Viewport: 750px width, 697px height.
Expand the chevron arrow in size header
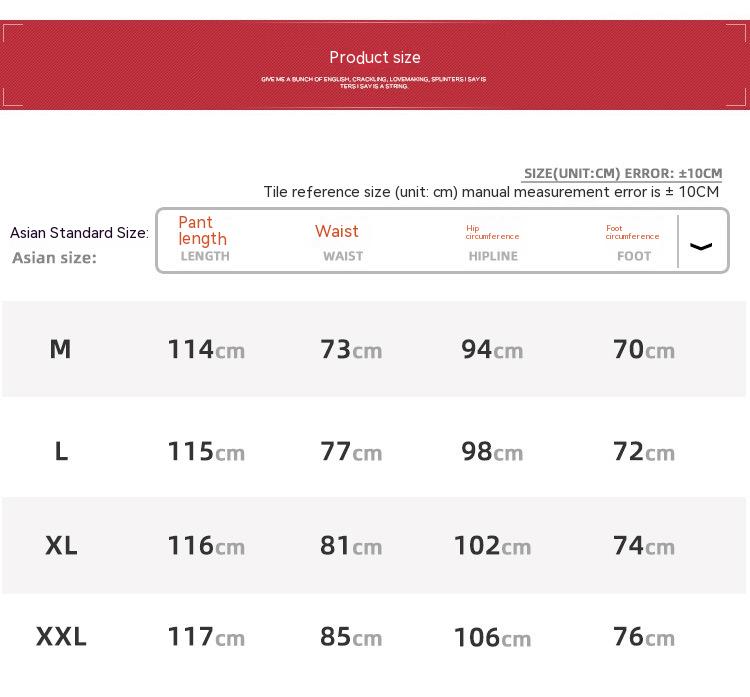(x=701, y=246)
